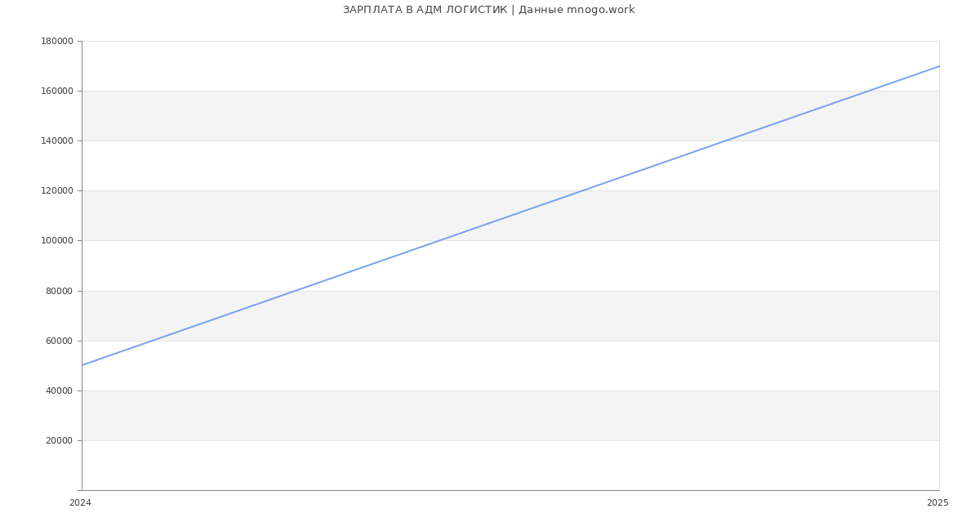Click the blue line where it crosses 100000
980x531 pixels.
click(x=439, y=240)
